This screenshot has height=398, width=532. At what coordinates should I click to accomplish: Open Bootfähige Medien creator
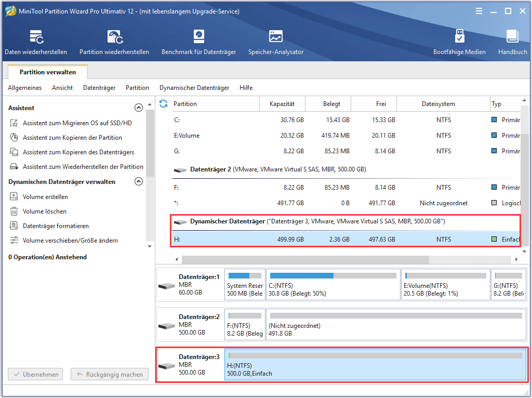(459, 42)
